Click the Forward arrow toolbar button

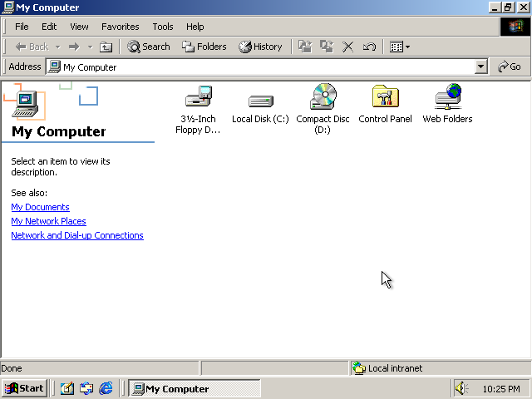point(74,47)
